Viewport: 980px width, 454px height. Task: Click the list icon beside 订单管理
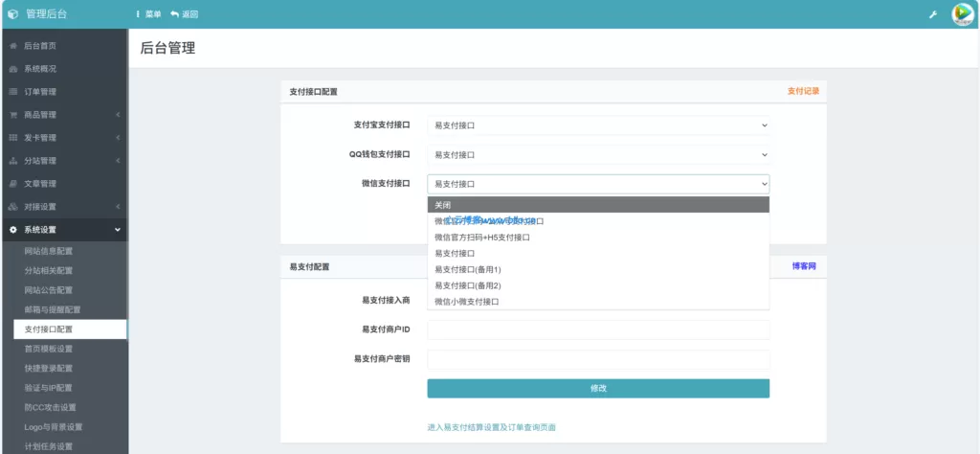pyautogui.click(x=13, y=92)
